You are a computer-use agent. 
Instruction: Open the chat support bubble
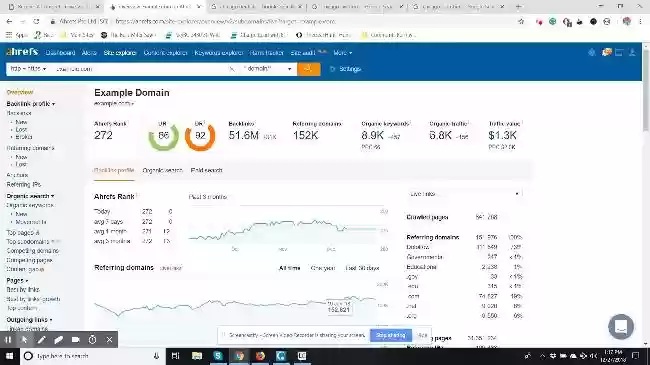[x=621, y=327]
